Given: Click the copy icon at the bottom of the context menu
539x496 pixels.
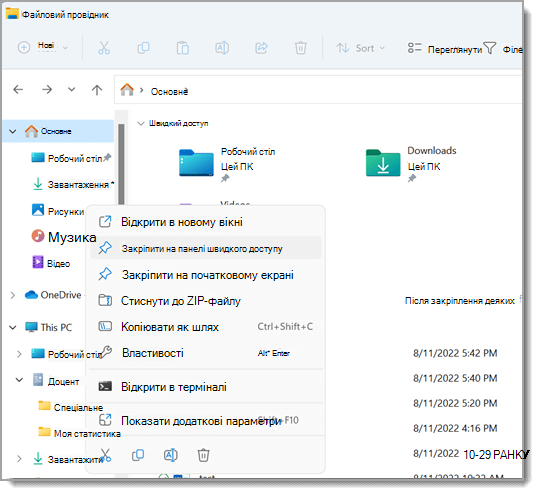Looking at the screenshot, I should (x=138, y=455).
